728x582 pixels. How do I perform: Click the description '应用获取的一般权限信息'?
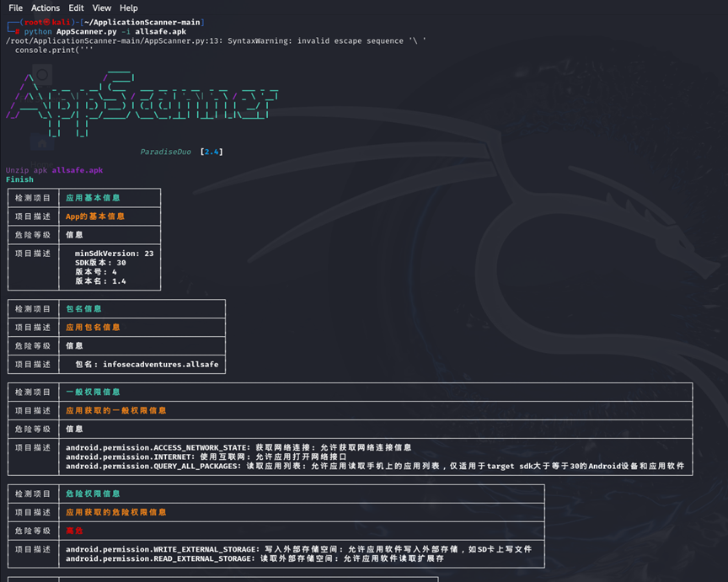coord(116,410)
